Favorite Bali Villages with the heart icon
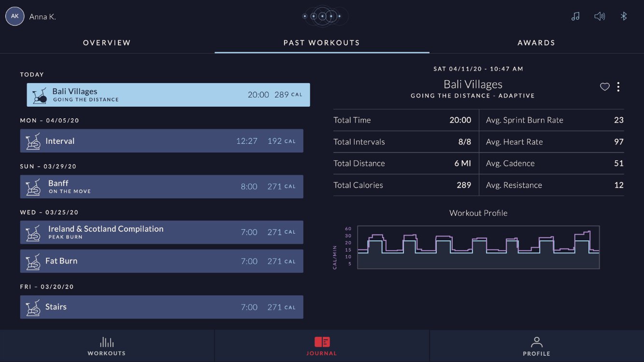This screenshot has height=362, width=644. (604, 87)
